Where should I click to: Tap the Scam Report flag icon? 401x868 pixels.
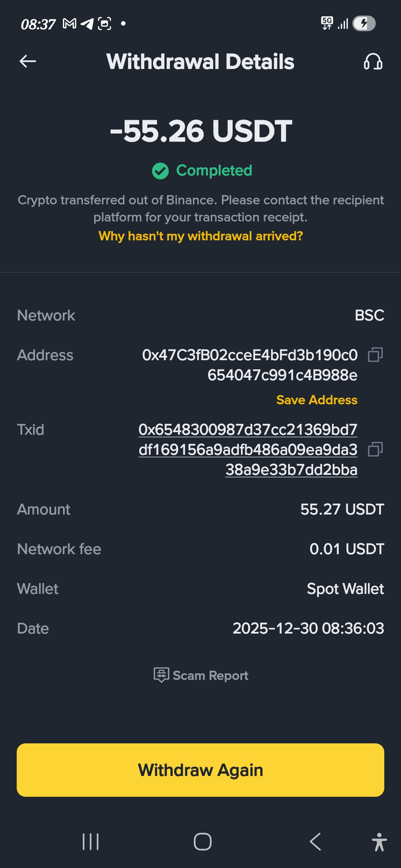(161, 675)
